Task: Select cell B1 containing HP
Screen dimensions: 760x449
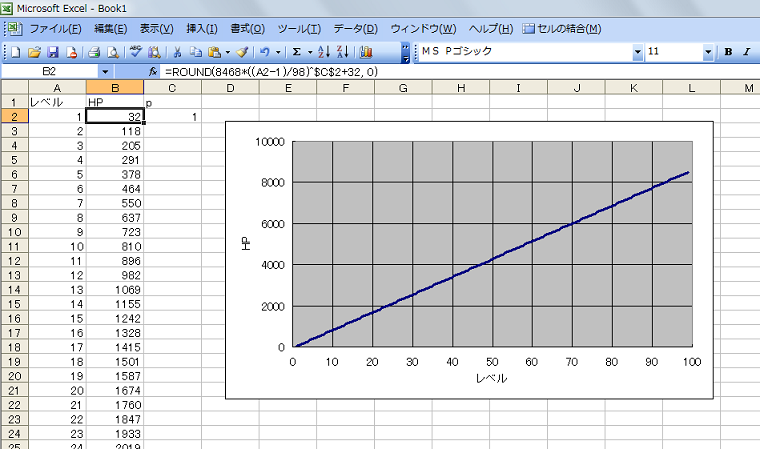Action: point(115,102)
